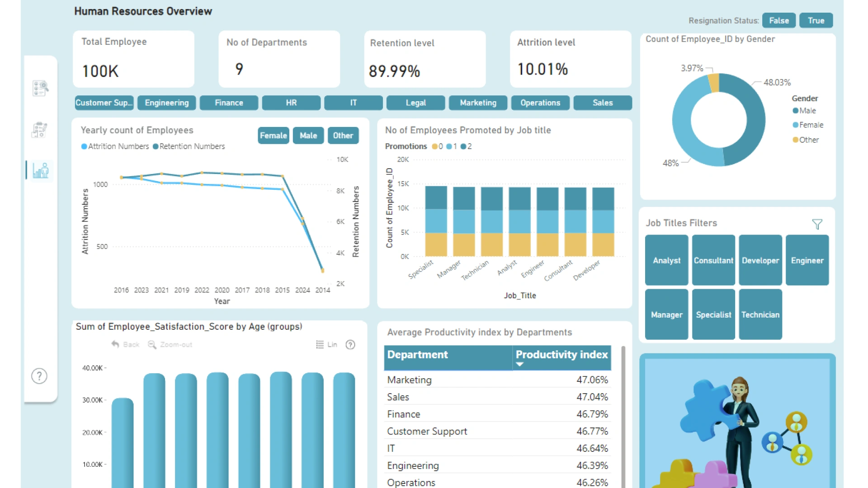This screenshot has width=868, height=488.
Task: Click the Finance 46.79% table row
Action: 497,414
